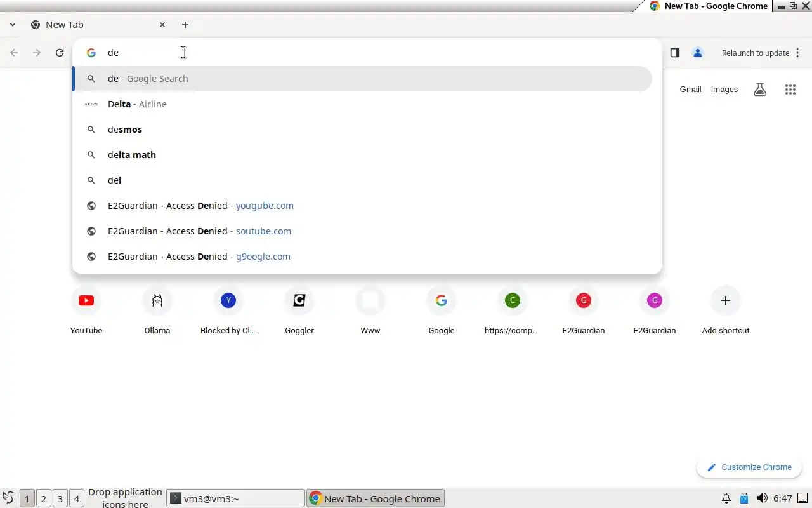Close the New Tab tab
Viewport: 812px width, 508px height.
(x=162, y=25)
